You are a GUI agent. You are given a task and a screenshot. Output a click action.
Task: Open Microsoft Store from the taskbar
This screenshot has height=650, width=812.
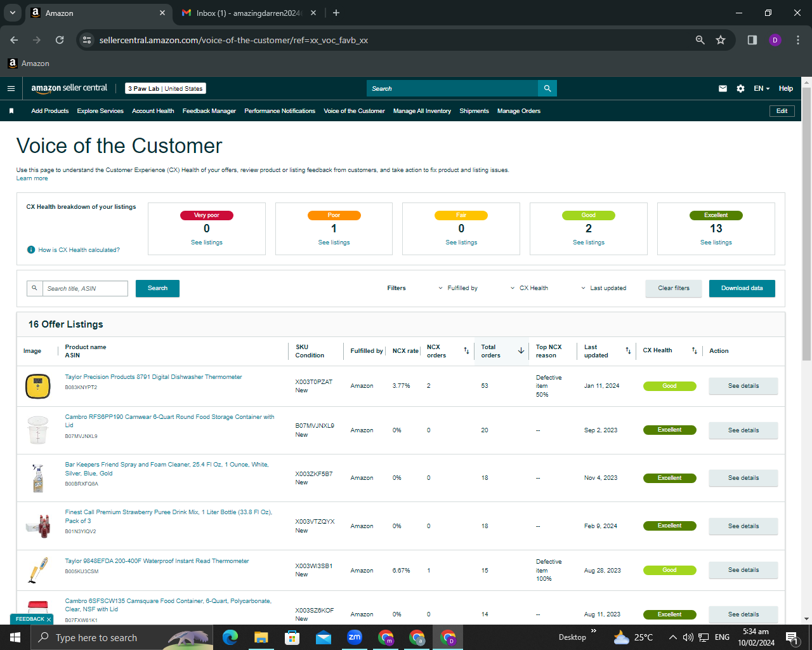(292, 637)
